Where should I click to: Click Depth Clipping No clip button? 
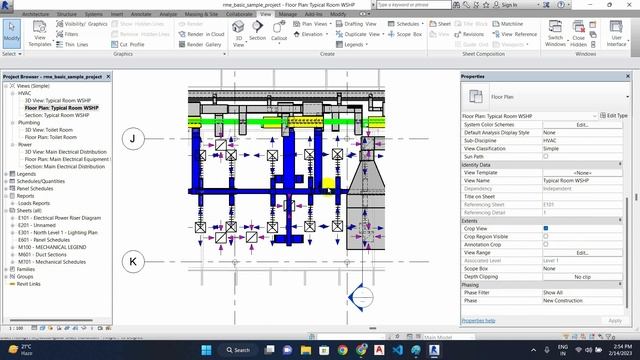(582, 277)
